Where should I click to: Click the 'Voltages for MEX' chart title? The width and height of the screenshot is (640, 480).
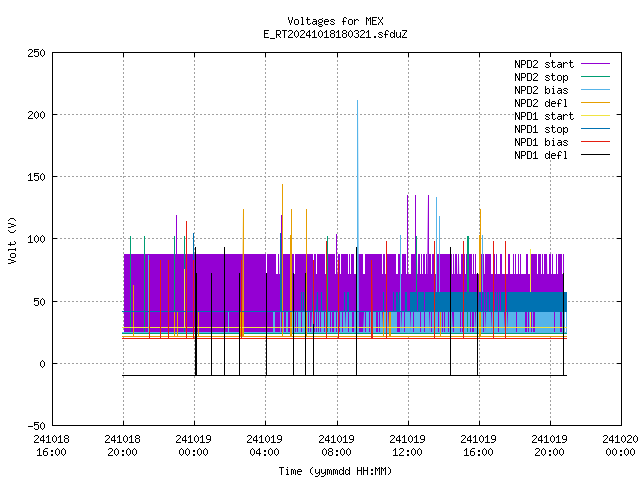335,21
